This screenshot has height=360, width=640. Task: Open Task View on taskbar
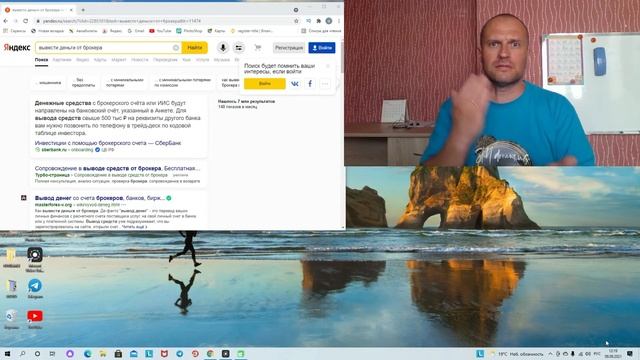pos(52,354)
